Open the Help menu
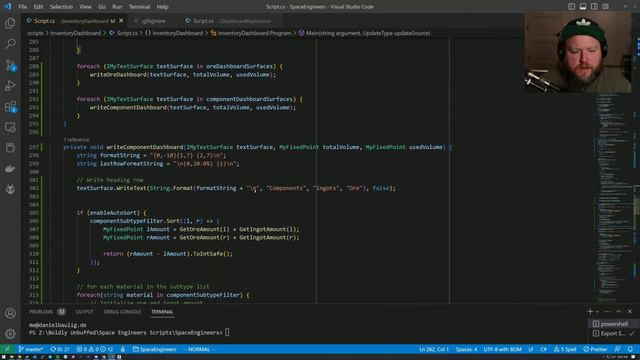The width and height of the screenshot is (640, 360). click(x=162, y=7)
